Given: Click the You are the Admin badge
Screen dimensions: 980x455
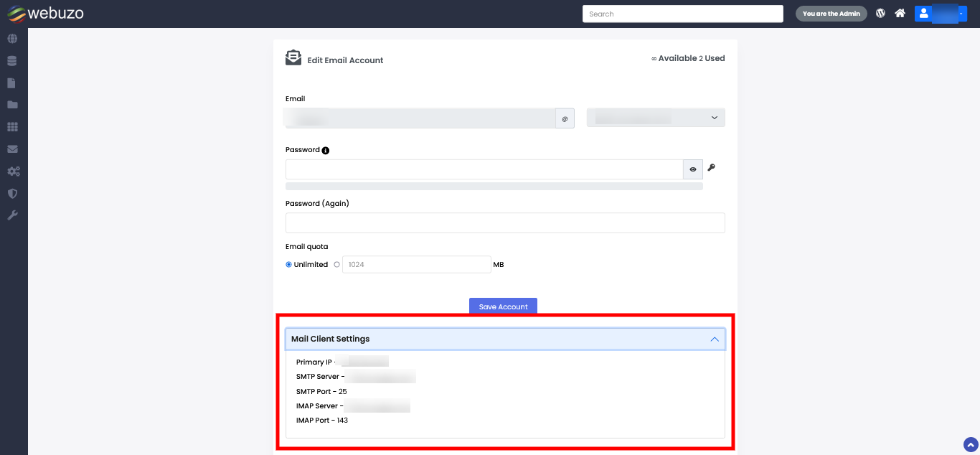Looking at the screenshot, I should click(x=831, y=14).
